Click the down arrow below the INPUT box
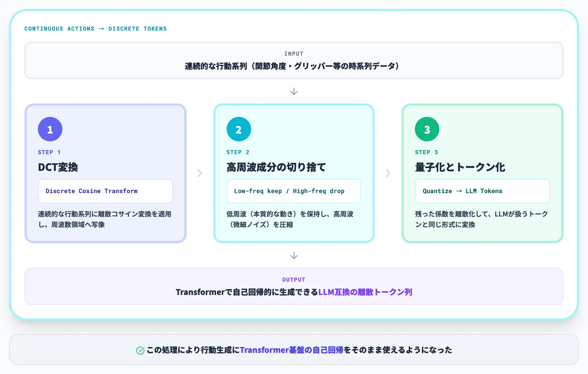The image size is (588, 374). click(294, 91)
